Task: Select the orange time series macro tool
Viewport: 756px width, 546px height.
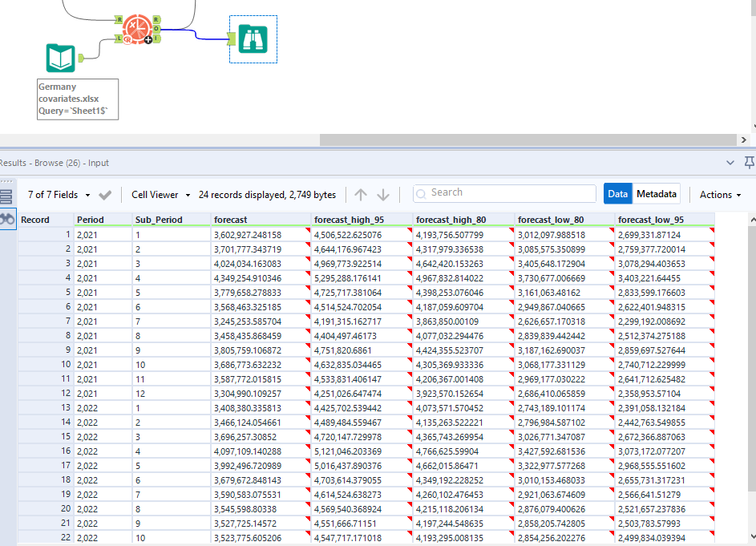Action: (x=136, y=28)
